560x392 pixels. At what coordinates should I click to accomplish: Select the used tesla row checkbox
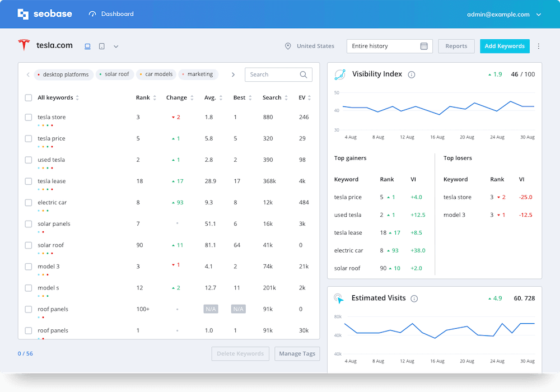29,160
